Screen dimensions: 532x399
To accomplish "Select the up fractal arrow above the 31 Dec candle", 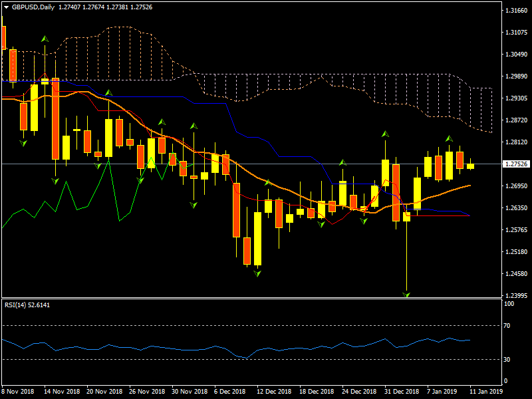I will 384,134.
